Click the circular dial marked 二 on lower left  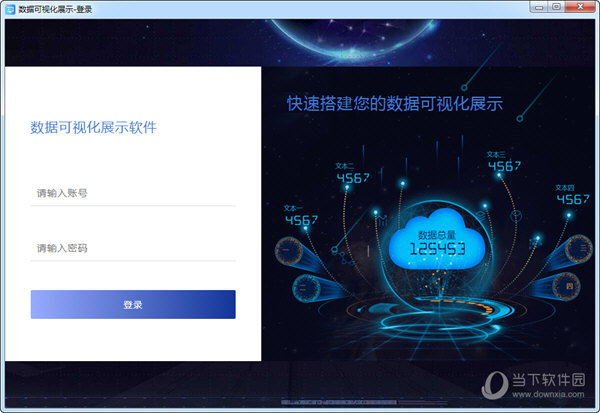[x=306, y=288]
